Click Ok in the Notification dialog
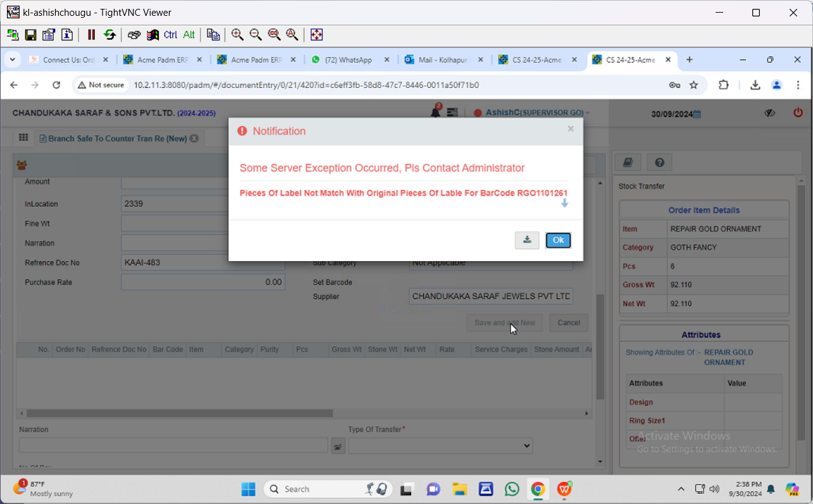 pyautogui.click(x=558, y=240)
